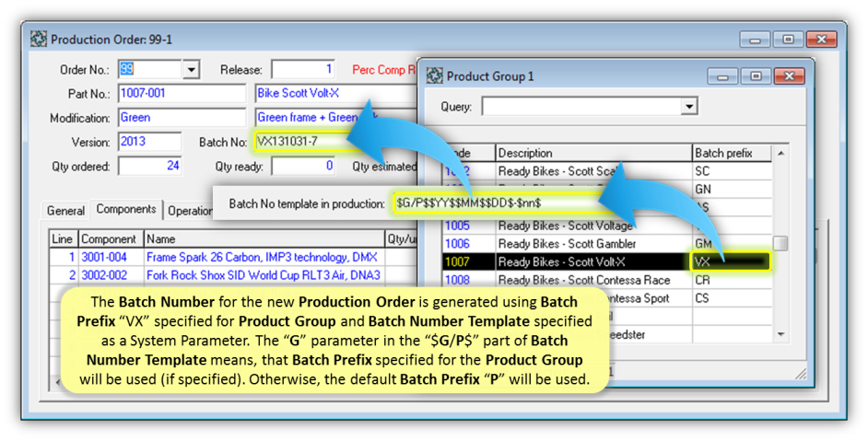868x441 pixels.
Task: Click the SC batch prefix cell
Action: (x=732, y=171)
